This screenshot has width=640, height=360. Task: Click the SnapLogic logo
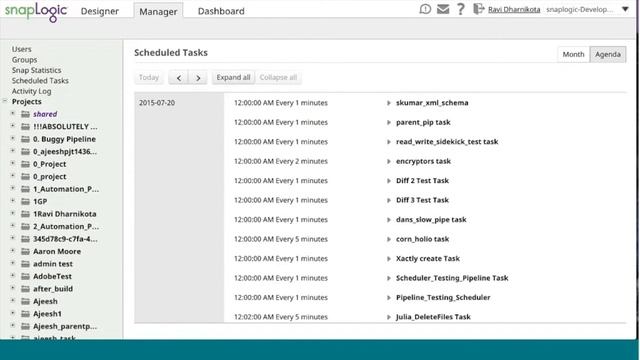pos(36,12)
